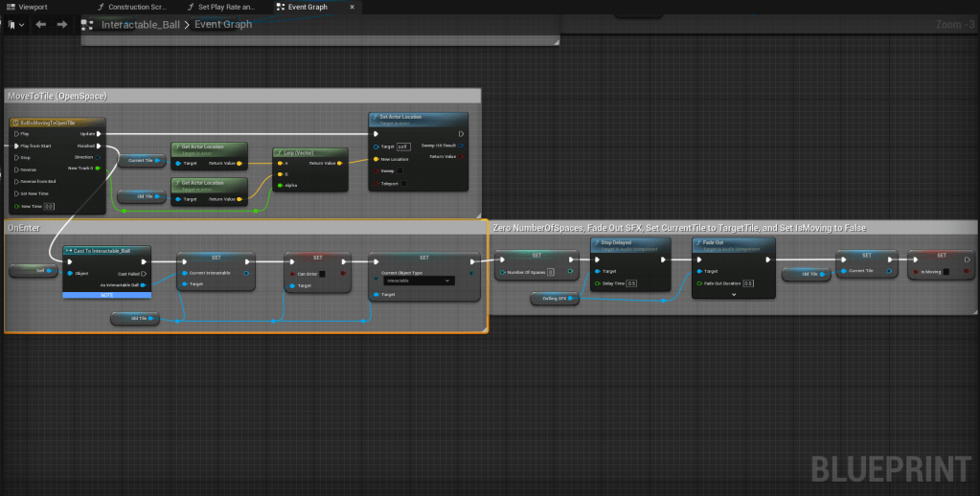Click the Interactable_Ball breadcrumb link
The width and height of the screenshot is (980, 496).
pos(141,24)
